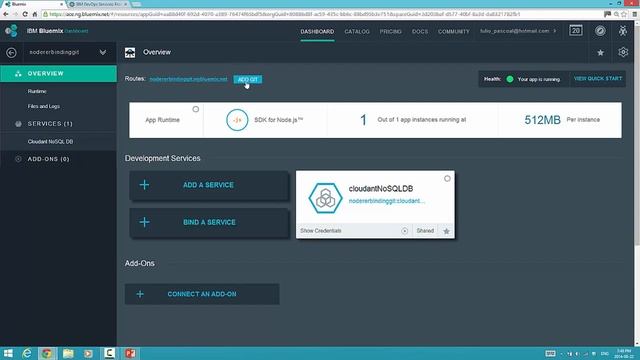Click the trial days remaining icon showing 20
Image resolution: width=640 pixels, height=360 pixels.
576,31
